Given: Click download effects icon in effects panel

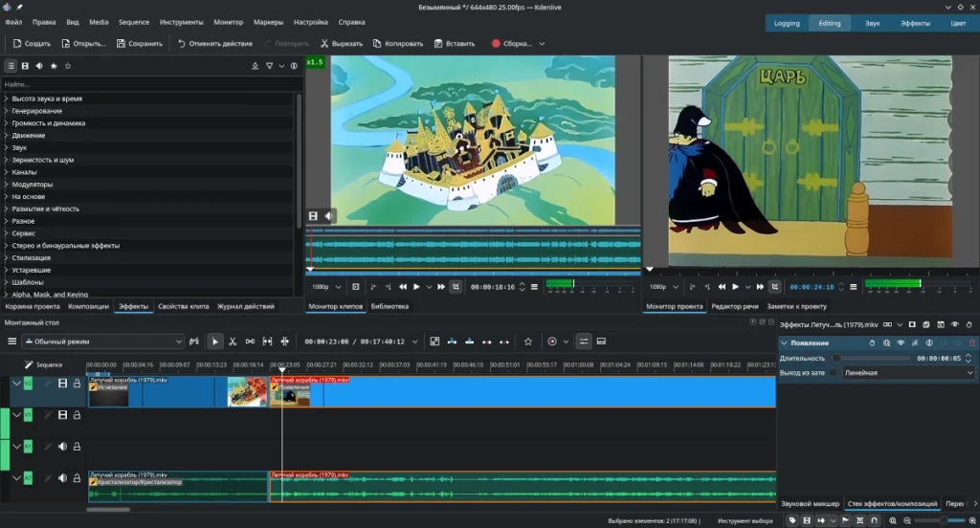Looking at the screenshot, I should coord(255,66).
